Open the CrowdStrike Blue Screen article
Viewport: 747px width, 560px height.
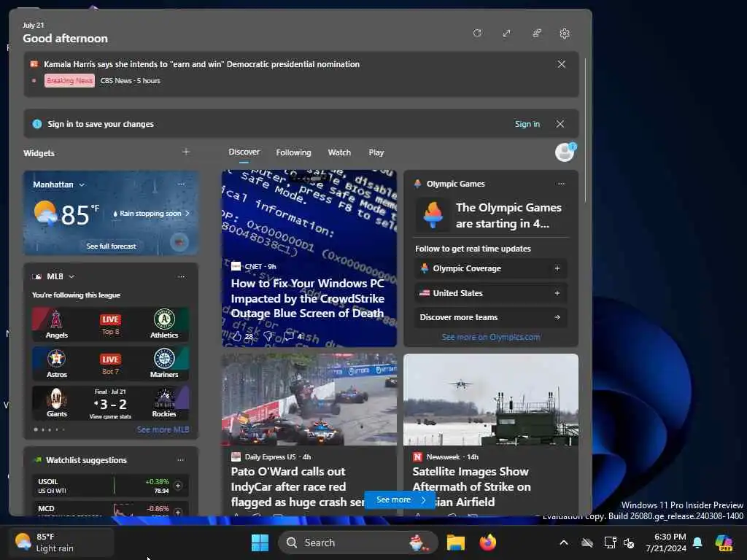[308, 298]
